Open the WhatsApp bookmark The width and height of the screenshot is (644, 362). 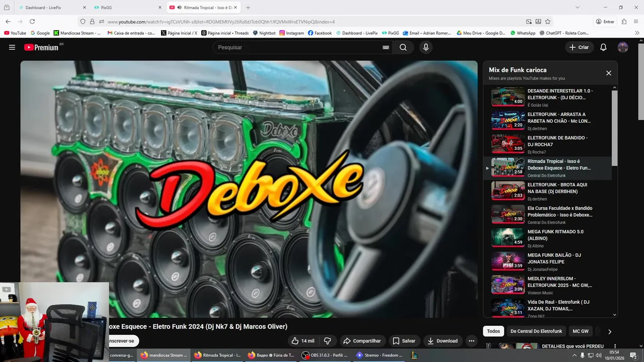coord(523,33)
